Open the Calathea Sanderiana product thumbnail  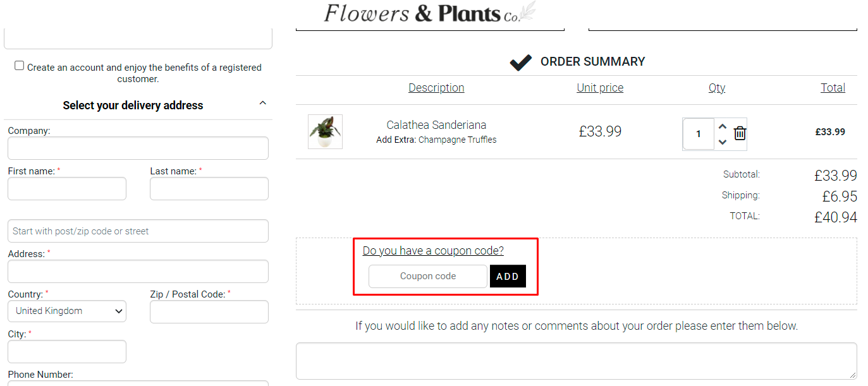coord(324,131)
